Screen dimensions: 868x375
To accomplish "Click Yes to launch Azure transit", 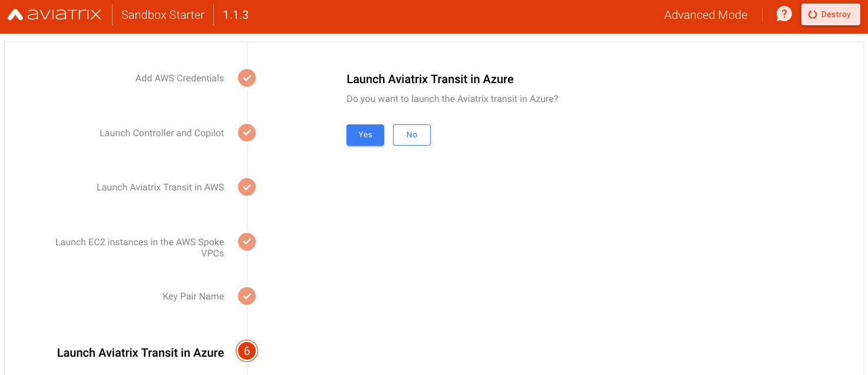I will (x=365, y=135).
